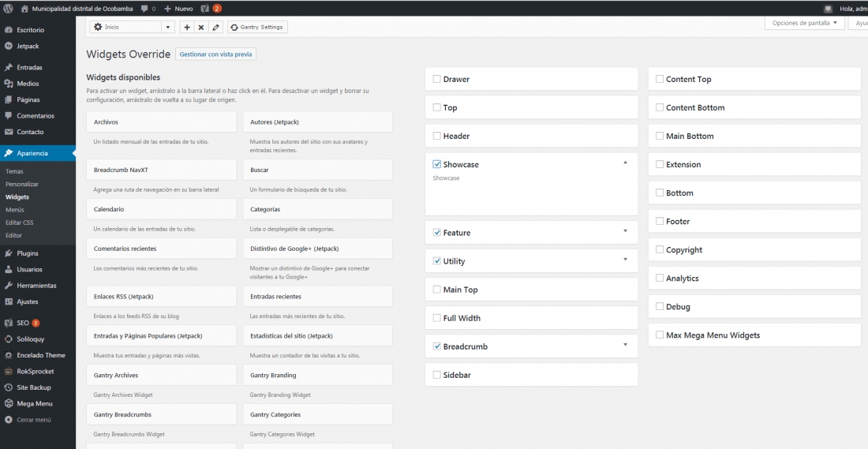Collapse menu with Cerrar menú arrow icon

coord(9,420)
